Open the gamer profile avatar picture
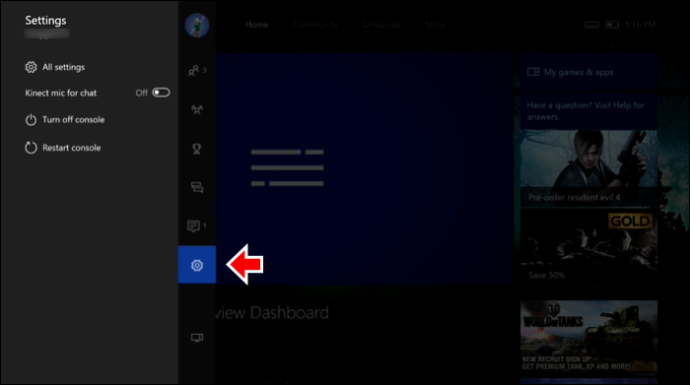This screenshot has width=690, height=385. pyautogui.click(x=197, y=25)
